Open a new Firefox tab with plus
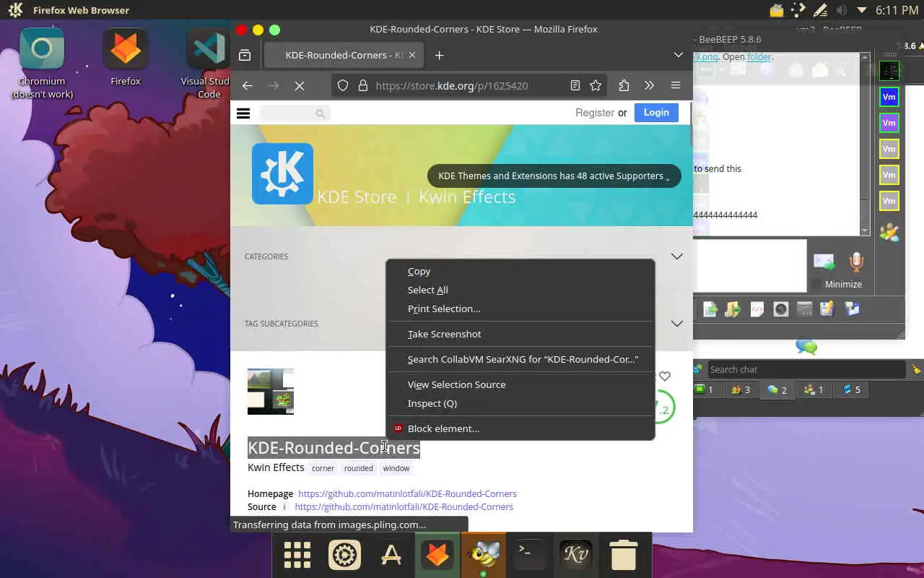924x578 pixels. pyautogui.click(x=439, y=55)
